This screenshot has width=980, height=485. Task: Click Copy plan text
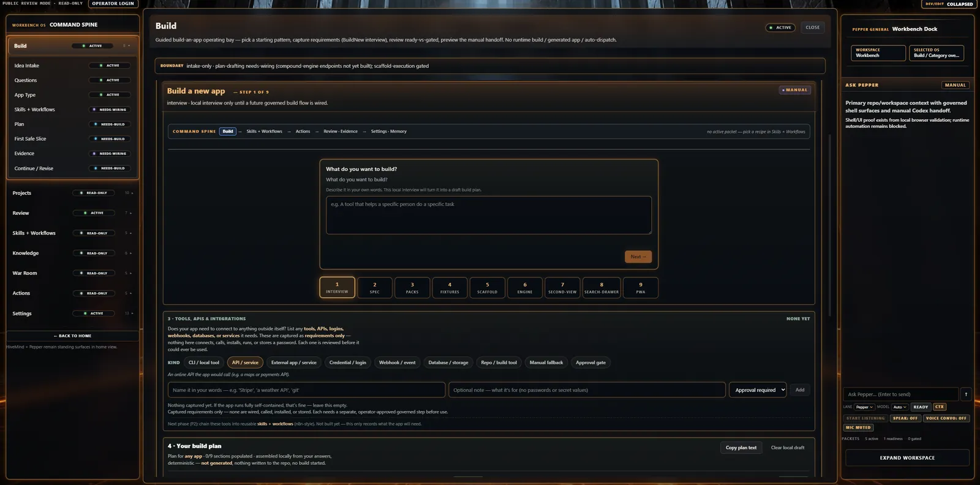point(741,448)
